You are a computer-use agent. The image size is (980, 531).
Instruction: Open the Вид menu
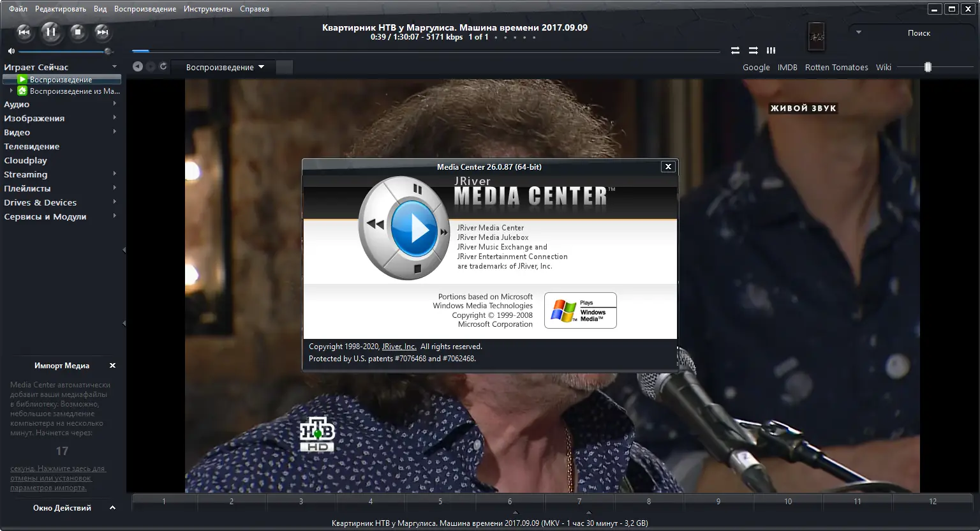(x=100, y=9)
